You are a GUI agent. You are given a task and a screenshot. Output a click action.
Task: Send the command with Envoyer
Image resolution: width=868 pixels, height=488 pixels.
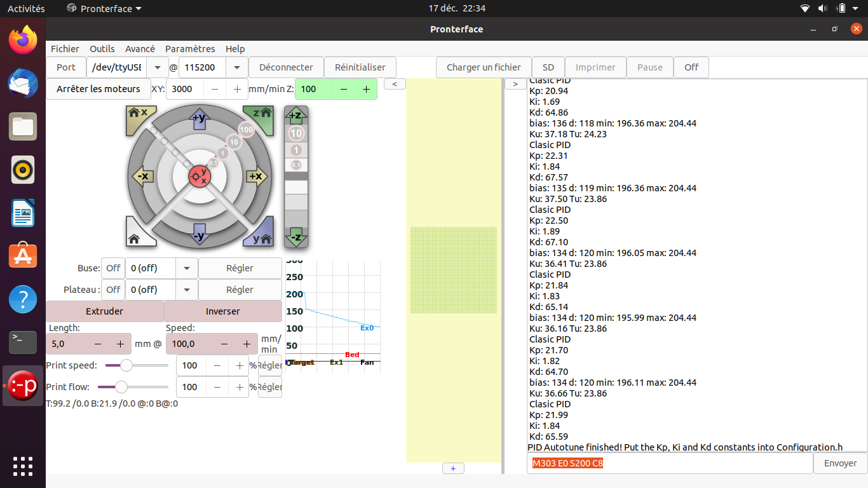[840, 463]
